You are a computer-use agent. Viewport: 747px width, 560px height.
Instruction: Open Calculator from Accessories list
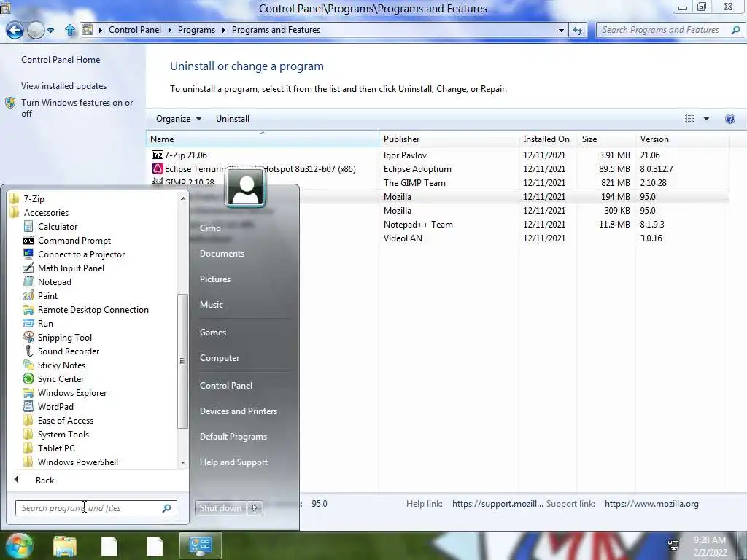pos(57,227)
